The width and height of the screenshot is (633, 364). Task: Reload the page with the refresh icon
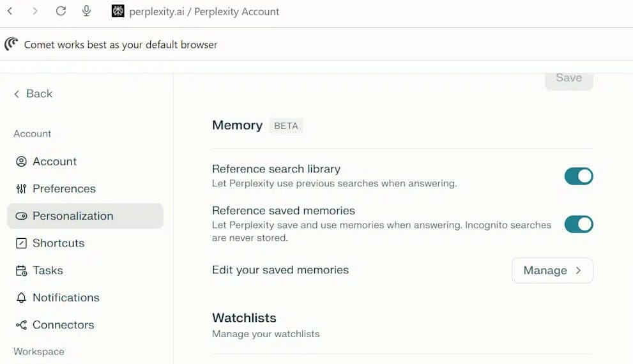tap(61, 11)
